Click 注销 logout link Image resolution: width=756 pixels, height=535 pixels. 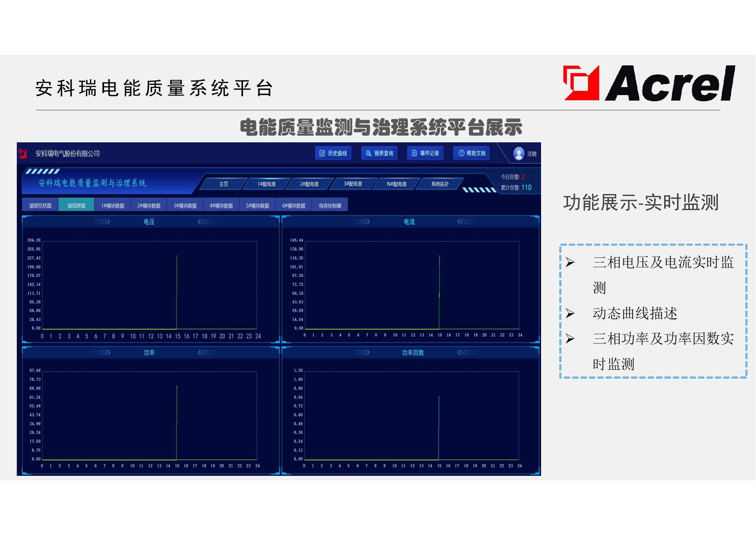tap(531, 154)
